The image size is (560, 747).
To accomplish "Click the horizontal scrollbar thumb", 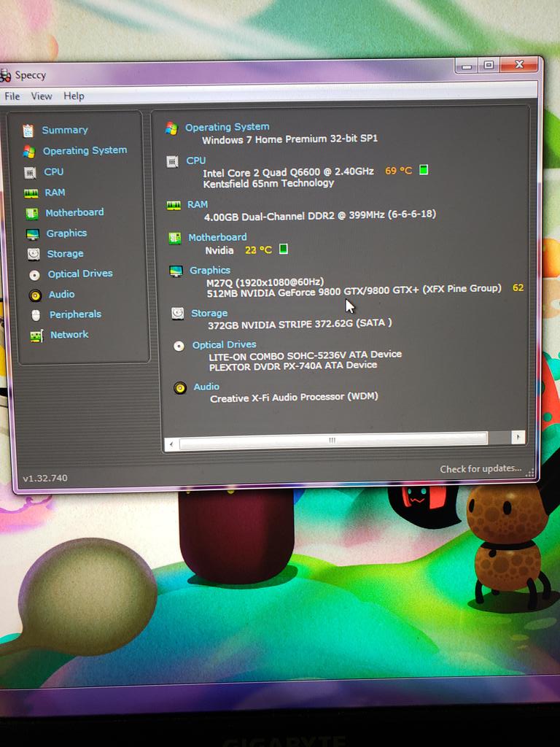I will 333,440.
